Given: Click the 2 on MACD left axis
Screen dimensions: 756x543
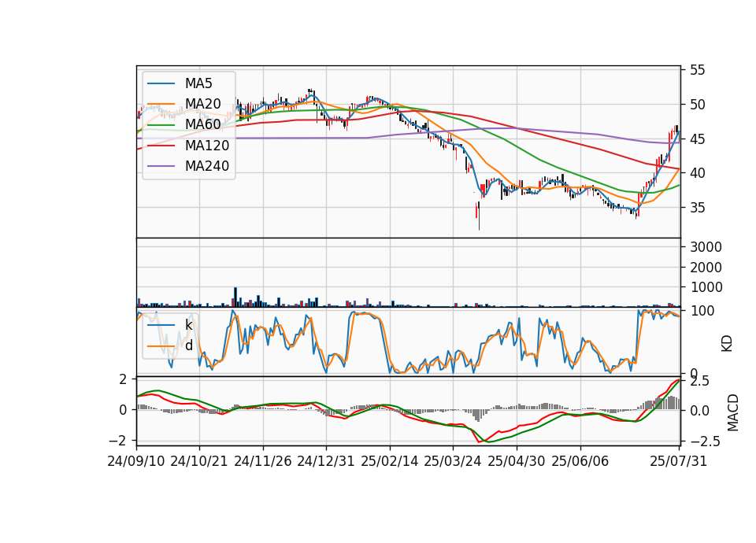Looking at the screenshot, I should pos(124,379).
